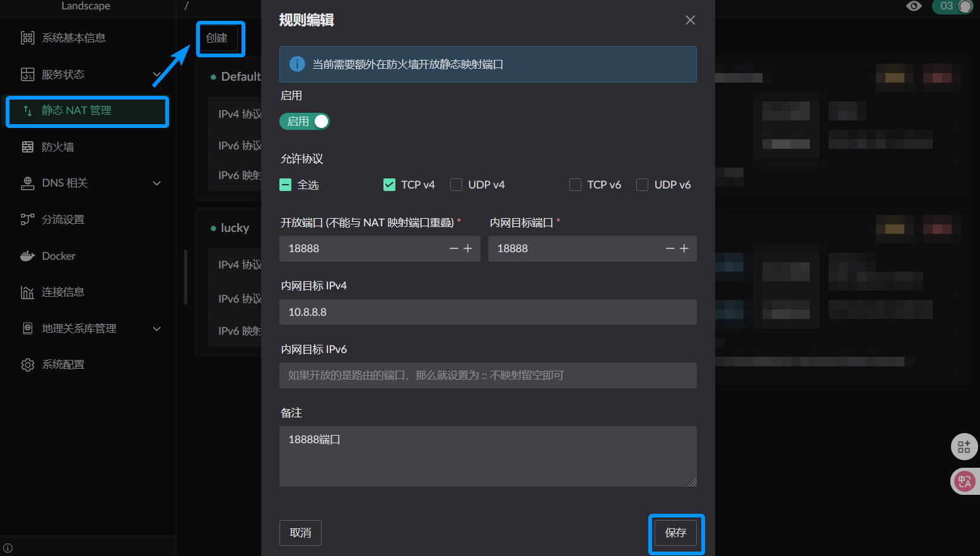This screenshot has height=556, width=980.
Task: Increment the 开放端口 port value
Action: pos(468,249)
